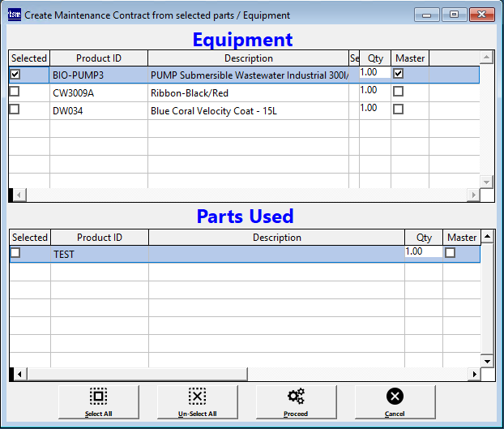Viewport: 504px width, 429px height.
Task: Click Qty field for BIO-PUMP3
Action: point(374,73)
